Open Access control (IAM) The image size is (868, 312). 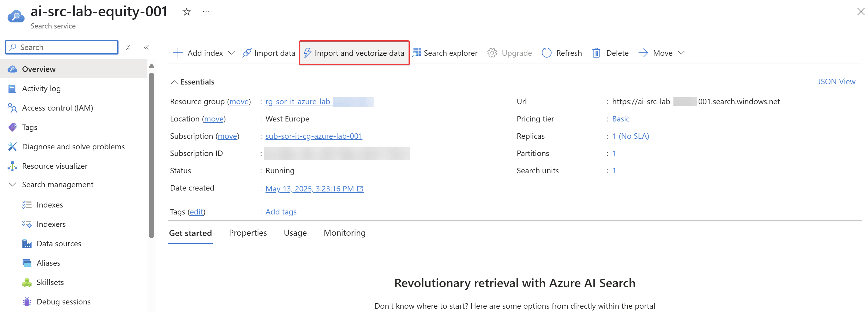coord(73,108)
